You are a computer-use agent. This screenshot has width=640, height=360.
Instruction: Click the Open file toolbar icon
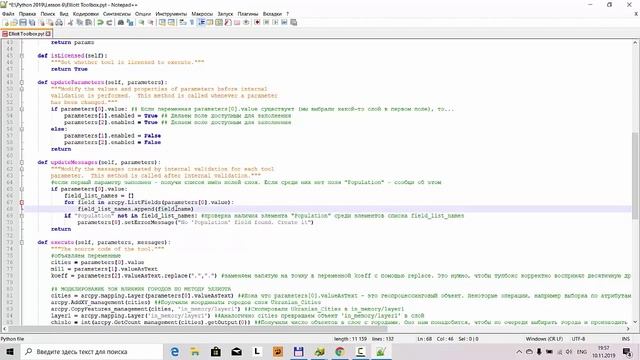pos(14,22)
